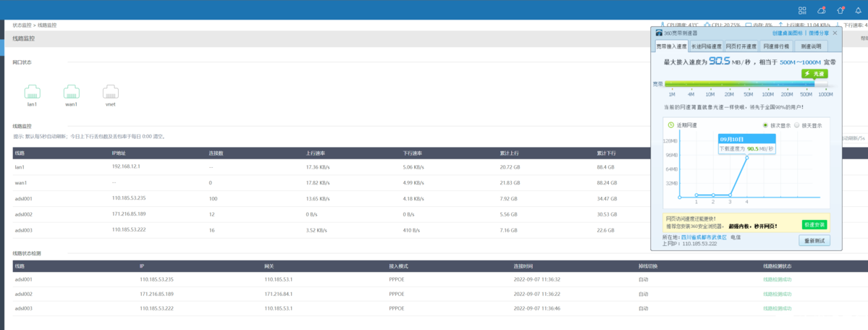Click the adsl002 row in 线路监控 table
The height and width of the screenshot is (330, 868).
[x=332, y=213]
